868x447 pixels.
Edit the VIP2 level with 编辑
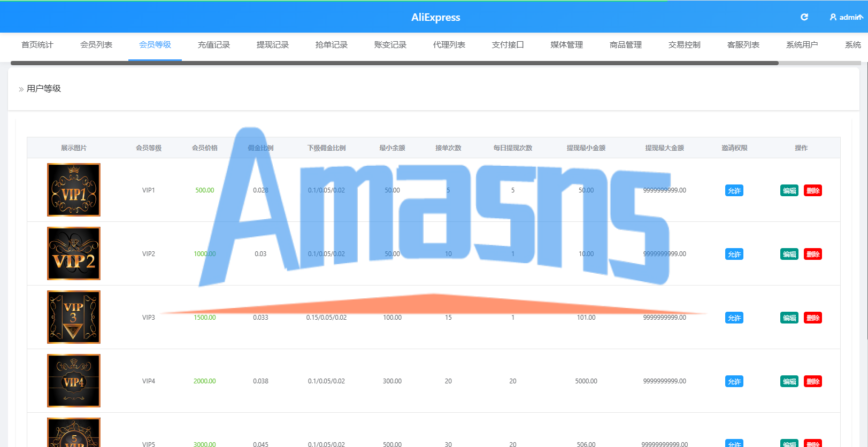[789, 254]
